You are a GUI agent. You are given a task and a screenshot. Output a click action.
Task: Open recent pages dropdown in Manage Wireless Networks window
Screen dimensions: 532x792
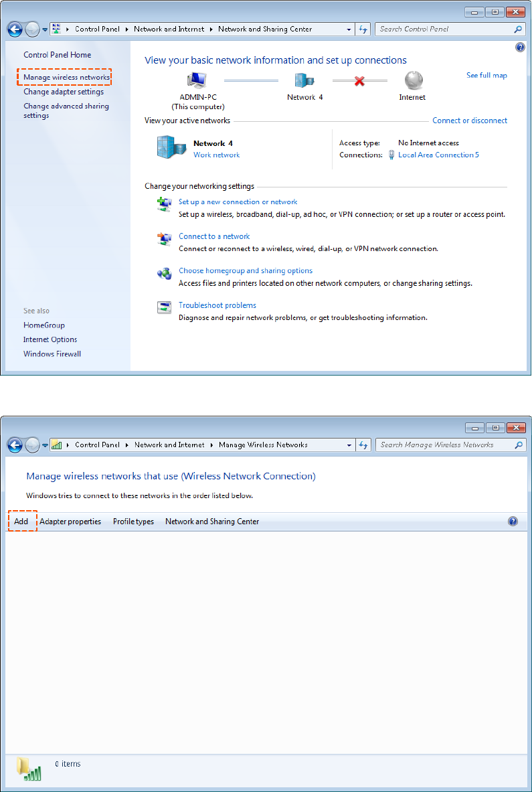(x=45, y=445)
